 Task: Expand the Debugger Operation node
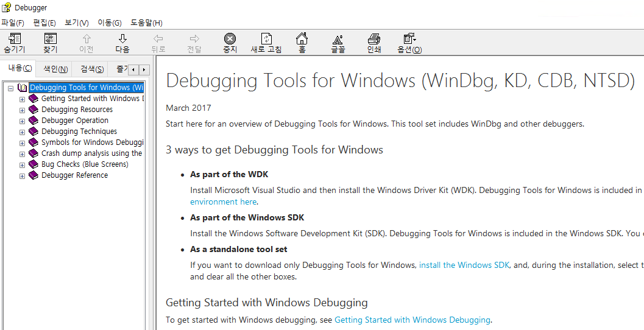[22, 121]
